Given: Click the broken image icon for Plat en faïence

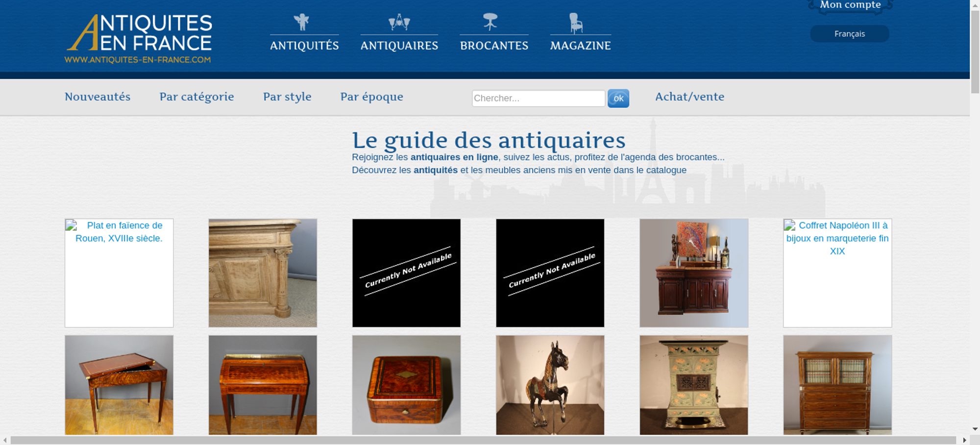Looking at the screenshot, I should [72, 225].
